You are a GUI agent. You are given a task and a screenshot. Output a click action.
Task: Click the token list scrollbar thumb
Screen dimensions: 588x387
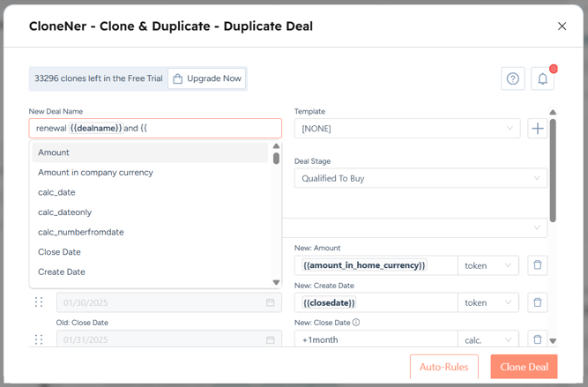[x=277, y=159]
